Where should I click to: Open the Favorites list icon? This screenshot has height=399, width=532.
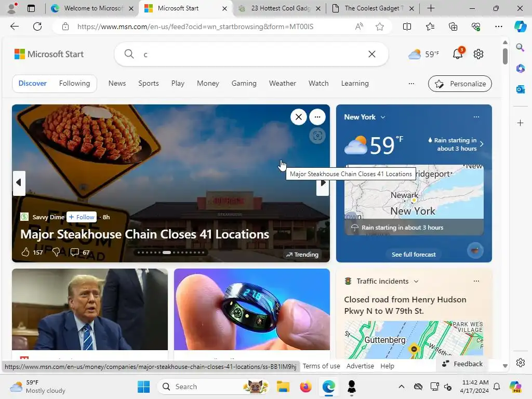click(430, 26)
